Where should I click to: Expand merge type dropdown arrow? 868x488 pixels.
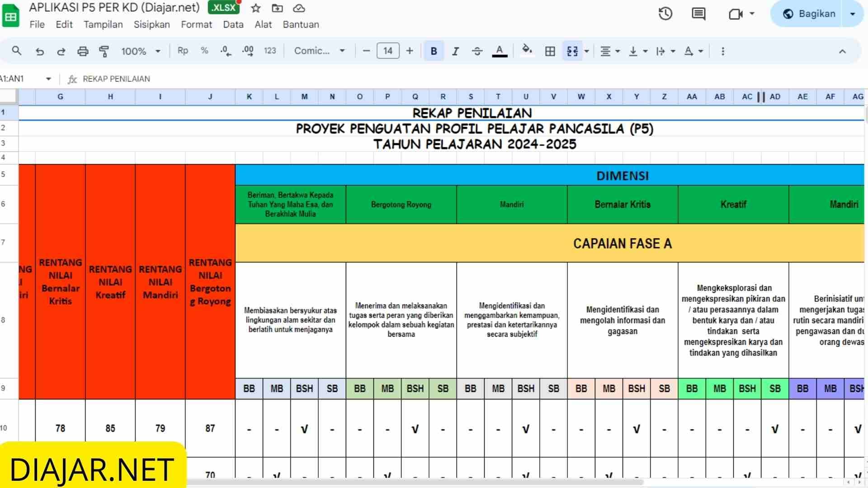(x=587, y=51)
